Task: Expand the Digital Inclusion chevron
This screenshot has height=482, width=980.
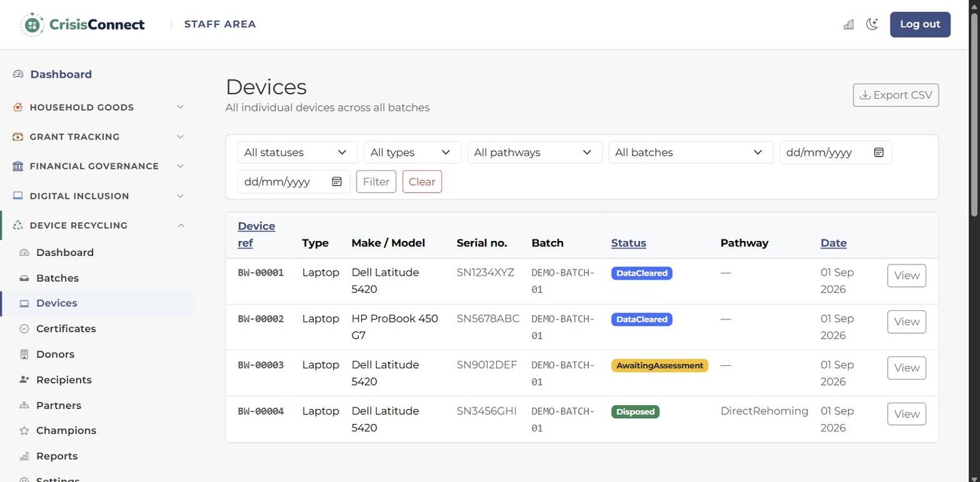Action: click(180, 196)
